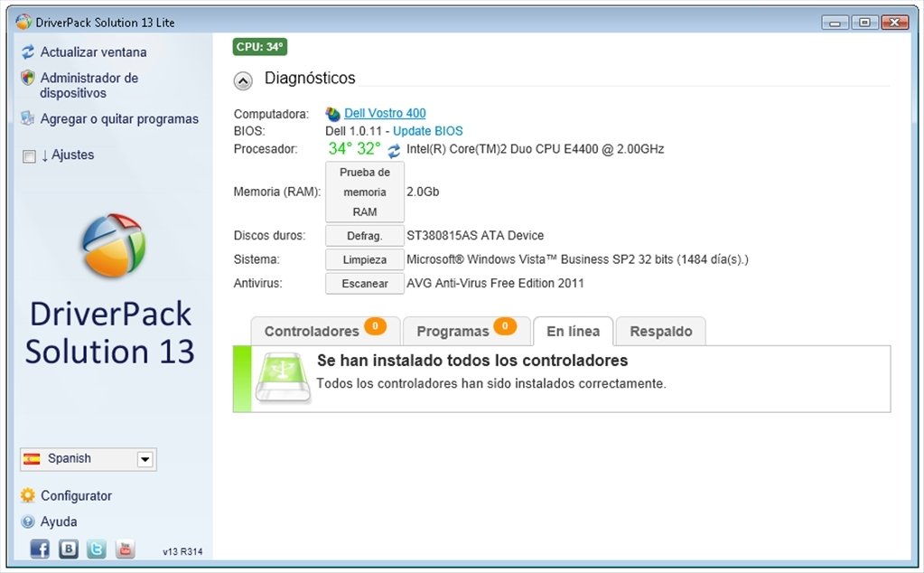Open the Configurator gear icon
The width and height of the screenshot is (924, 573).
(26, 495)
